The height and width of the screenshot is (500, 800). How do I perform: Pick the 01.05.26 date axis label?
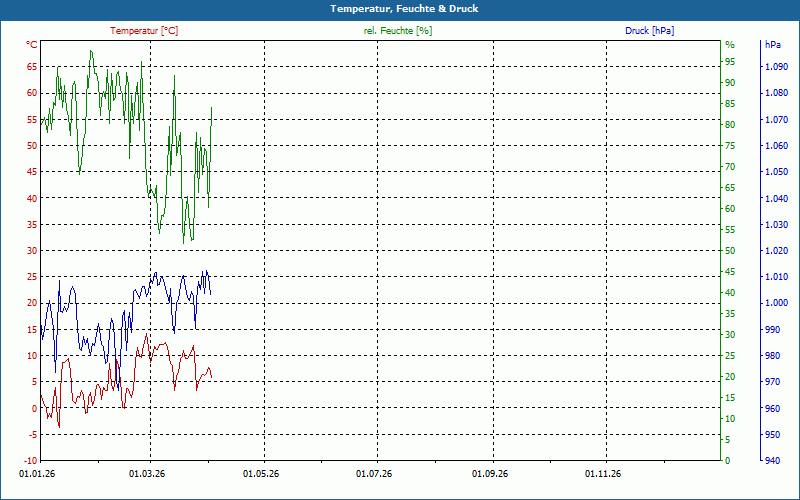[x=262, y=474]
